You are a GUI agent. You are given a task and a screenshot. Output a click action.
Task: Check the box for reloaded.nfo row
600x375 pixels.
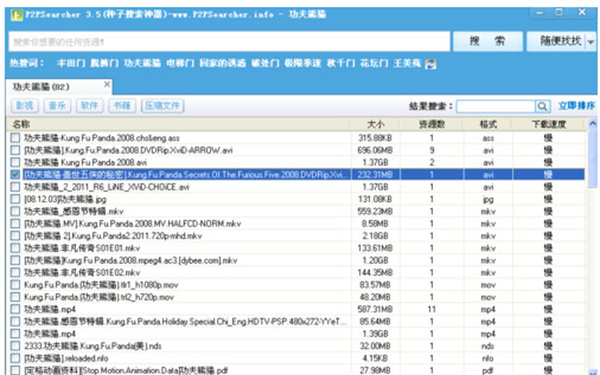(15, 358)
